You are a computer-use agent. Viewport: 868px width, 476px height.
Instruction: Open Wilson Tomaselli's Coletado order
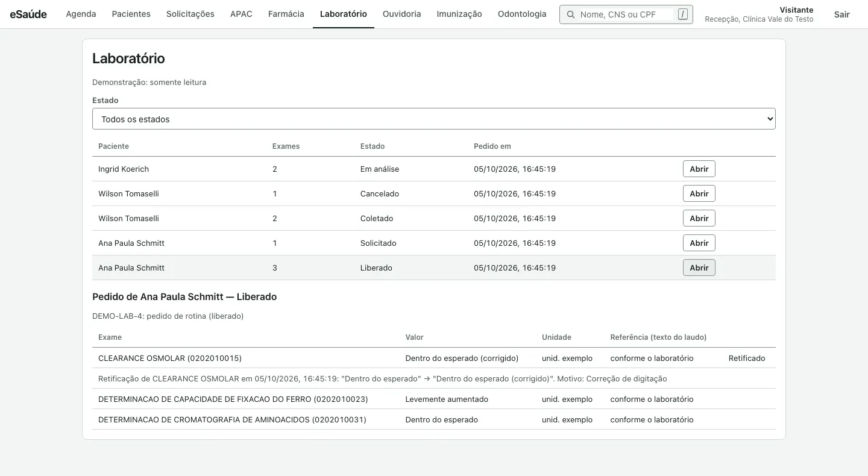point(699,218)
